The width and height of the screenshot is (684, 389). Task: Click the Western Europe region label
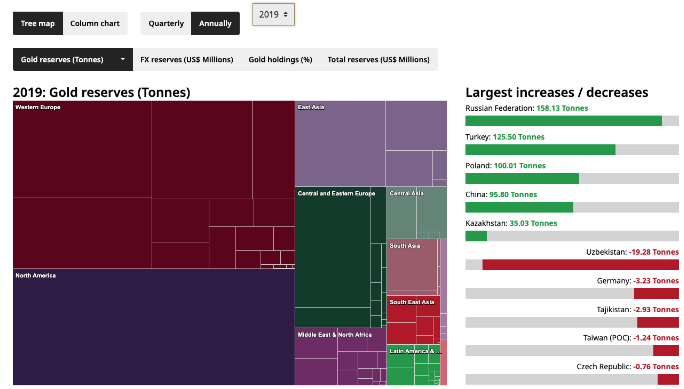[x=38, y=107]
